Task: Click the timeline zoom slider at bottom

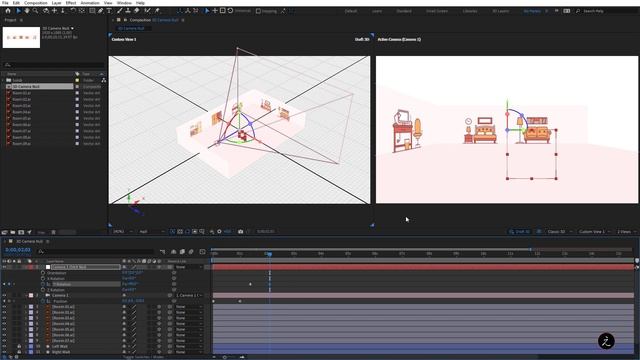Action: pos(225,357)
